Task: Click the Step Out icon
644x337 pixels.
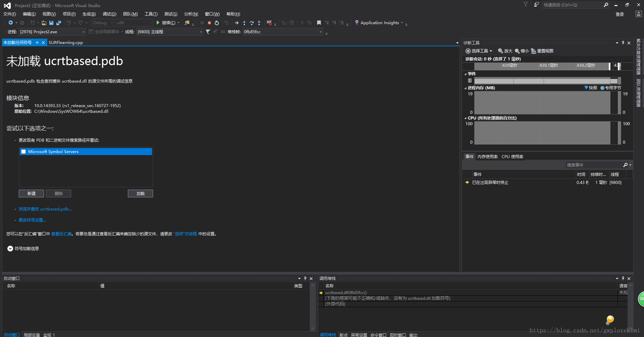Action: coord(259,23)
